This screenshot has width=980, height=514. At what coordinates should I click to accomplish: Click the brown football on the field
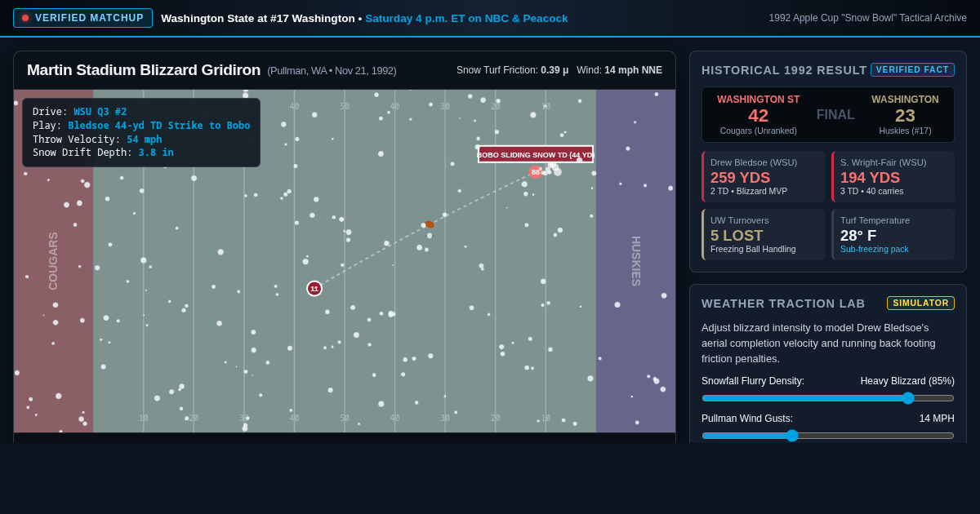coord(430,224)
